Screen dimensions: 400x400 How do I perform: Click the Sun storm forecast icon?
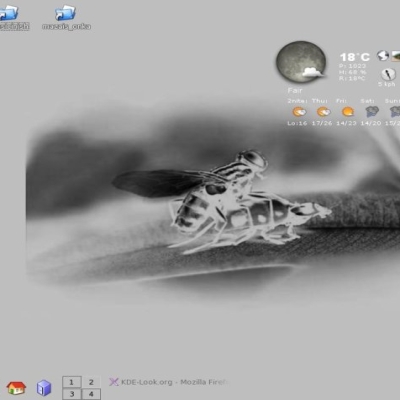(x=395, y=112)
